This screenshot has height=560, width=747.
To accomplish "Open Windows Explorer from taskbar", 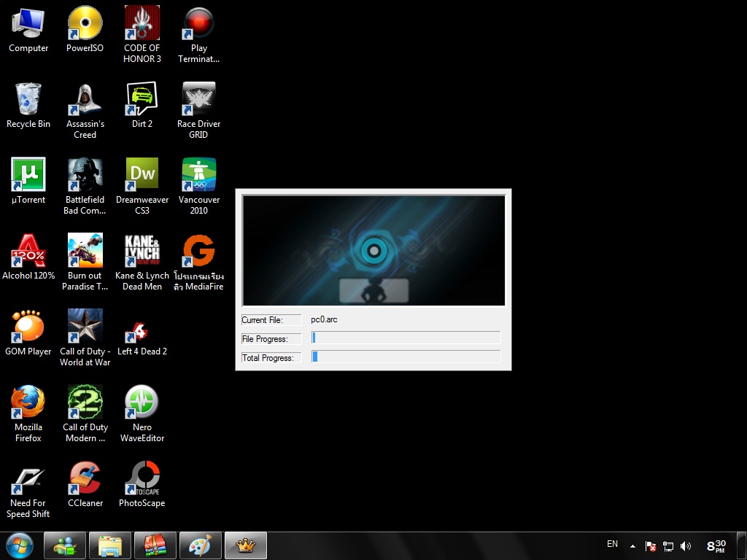I will click(110, 545).
